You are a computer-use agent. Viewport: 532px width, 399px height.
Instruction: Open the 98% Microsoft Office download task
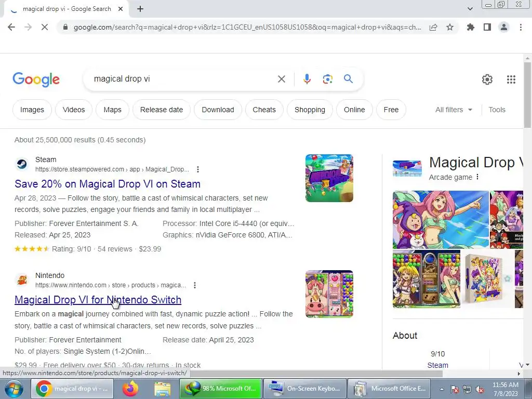click(x=220, y=389)
